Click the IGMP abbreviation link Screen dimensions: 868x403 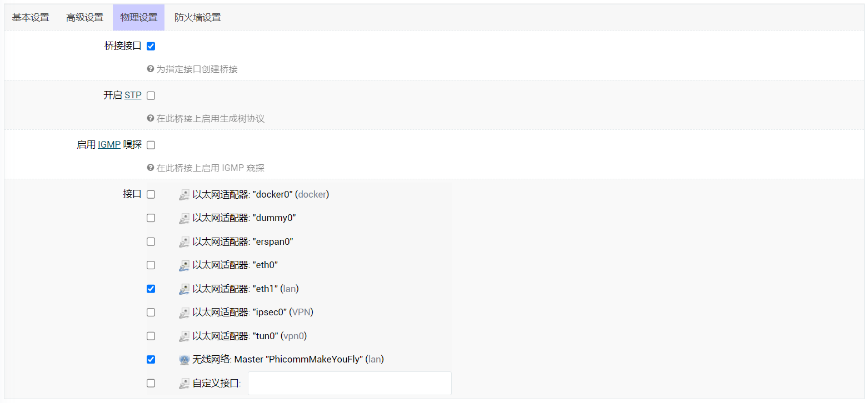click(109, 145)
